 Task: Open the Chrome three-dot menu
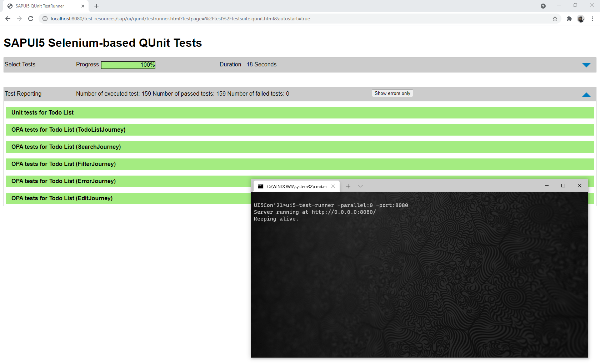click(592, 19)
